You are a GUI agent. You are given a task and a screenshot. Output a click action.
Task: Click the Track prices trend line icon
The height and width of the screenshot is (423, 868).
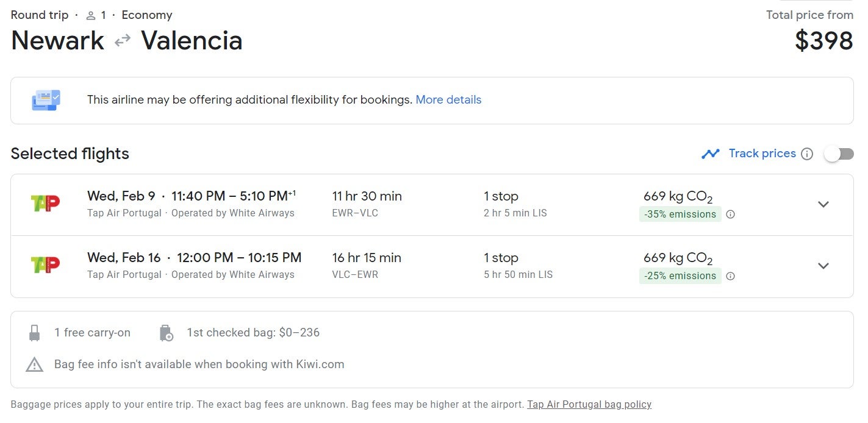[710, 154]
